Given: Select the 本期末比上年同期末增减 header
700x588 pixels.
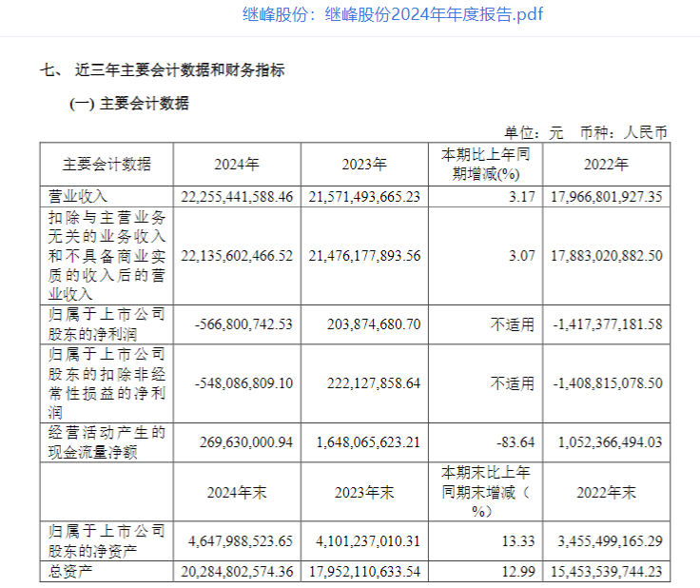Looking at the screenshot, I should click(x=486, y=492).
